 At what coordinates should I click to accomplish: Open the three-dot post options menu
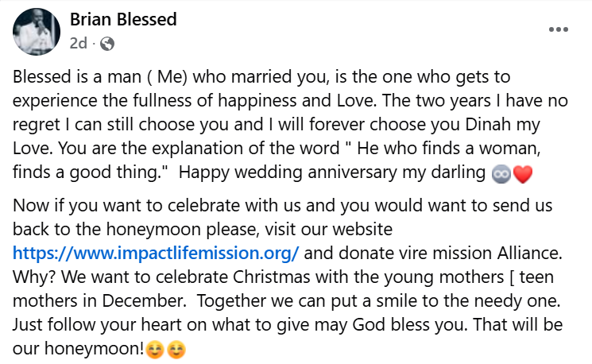(559, 29)
